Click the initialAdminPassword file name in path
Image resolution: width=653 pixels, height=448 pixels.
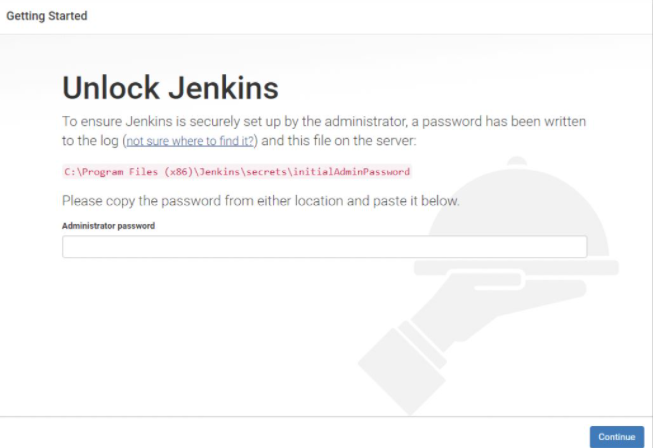[351, 172]
